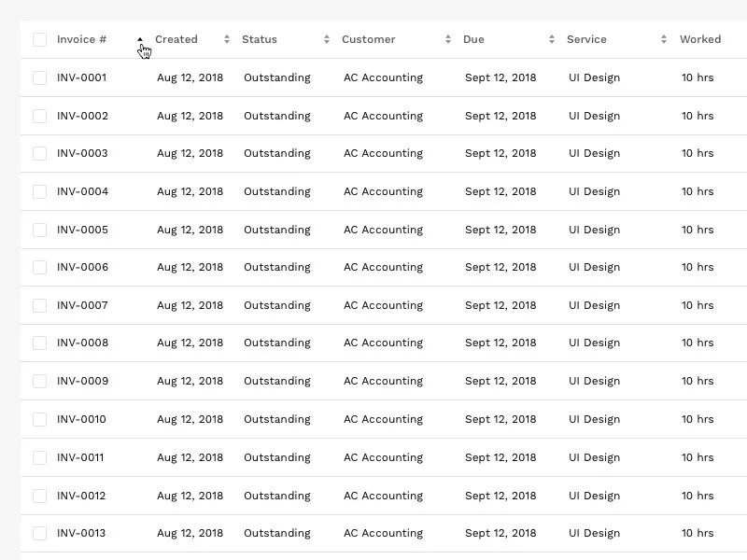
Task: Click Aug 12, 2018 date in INV-0008 row
Action: 190,343
